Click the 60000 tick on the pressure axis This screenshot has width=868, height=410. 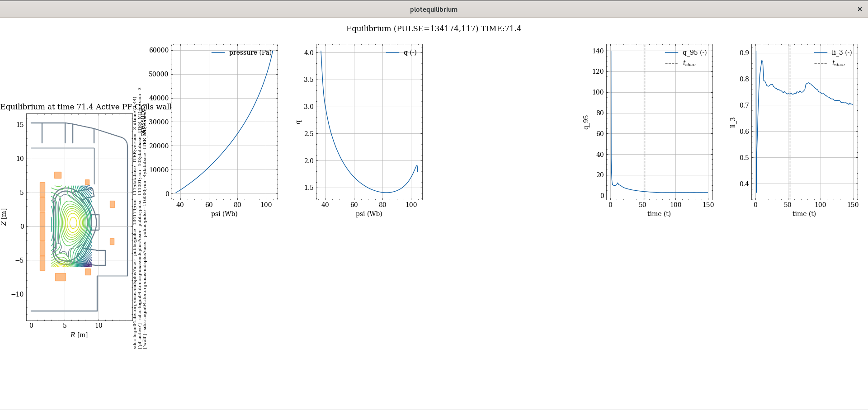tap(159, 50)
